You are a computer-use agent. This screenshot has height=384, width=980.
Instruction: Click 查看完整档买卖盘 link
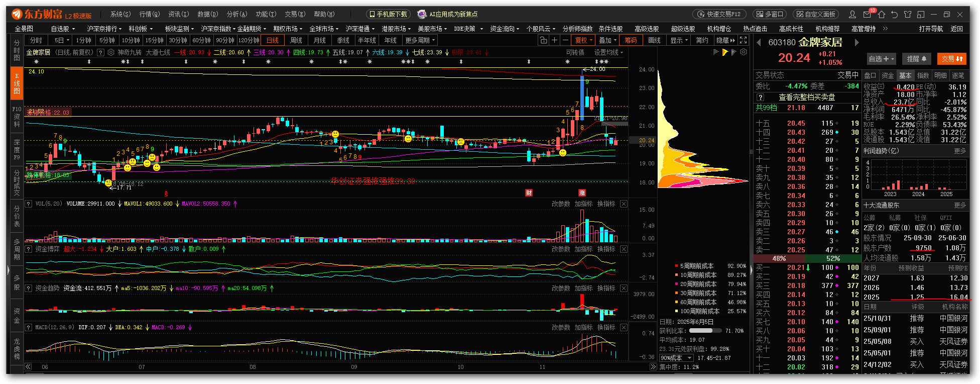coord(807,98)
